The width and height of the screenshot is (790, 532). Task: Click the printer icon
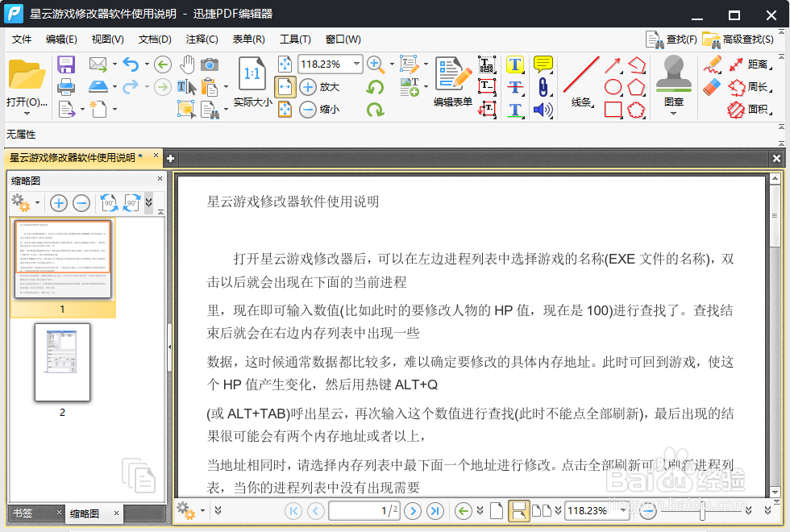[x=66, y=87]
